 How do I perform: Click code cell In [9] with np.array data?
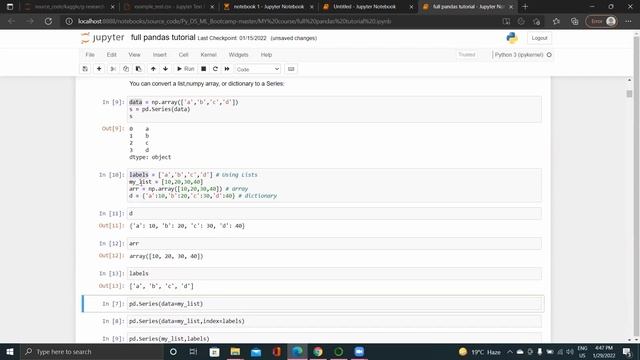click(x=334, y=109)
